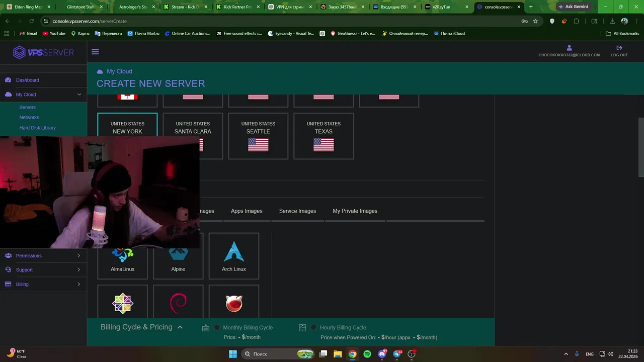Select the FreeBSD red devil logo image
This screenshot has width=644, height=362.
click(234, 303)
